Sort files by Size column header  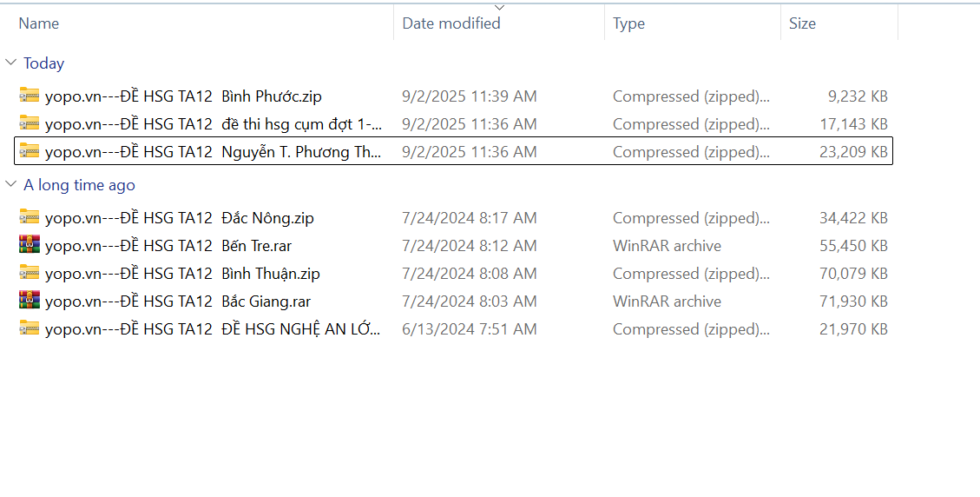click(802, 23)
